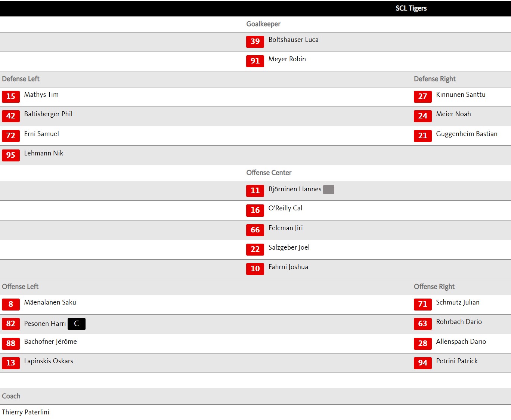This screenshot has width=511, height=420.
Task: Click jersey badge 11 next to Björninen Hannes
Action: tap(255, 191)
